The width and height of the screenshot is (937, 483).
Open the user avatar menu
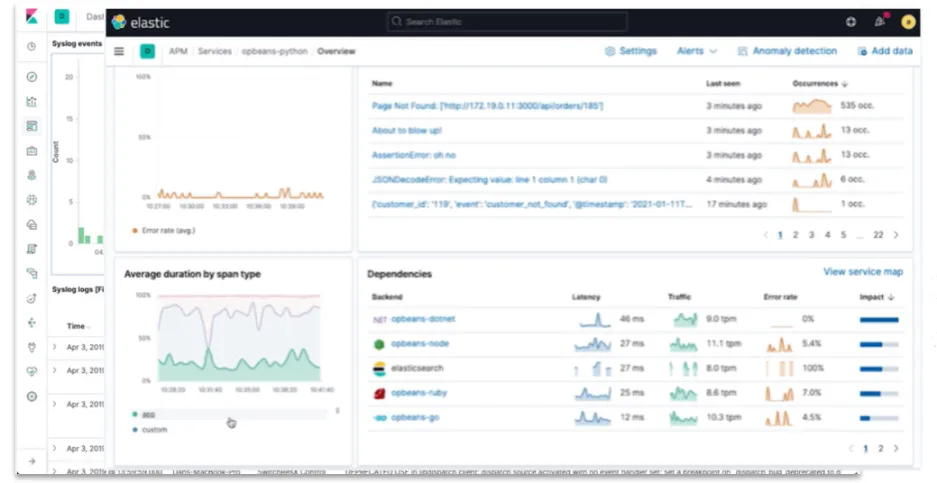pos(909,21)
